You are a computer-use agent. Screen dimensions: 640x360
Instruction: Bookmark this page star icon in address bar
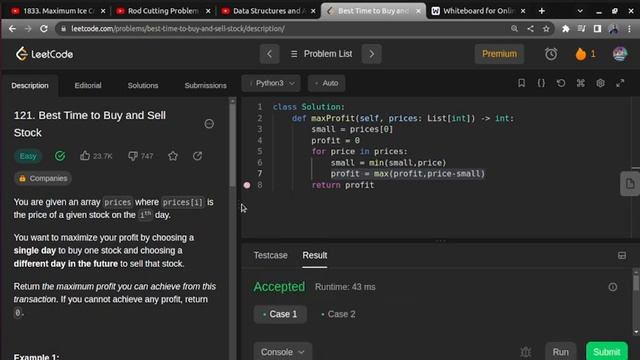click(546, 29)
